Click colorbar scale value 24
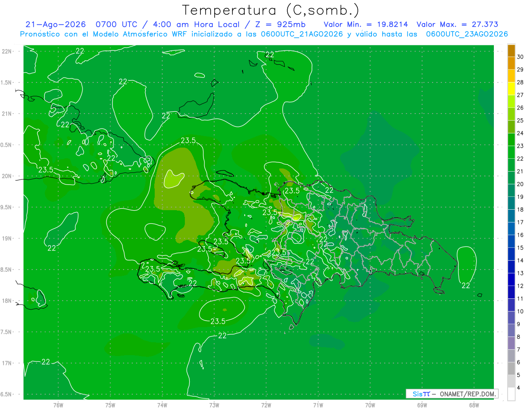This screenshot has height=411, width=532. pos(520,133)
